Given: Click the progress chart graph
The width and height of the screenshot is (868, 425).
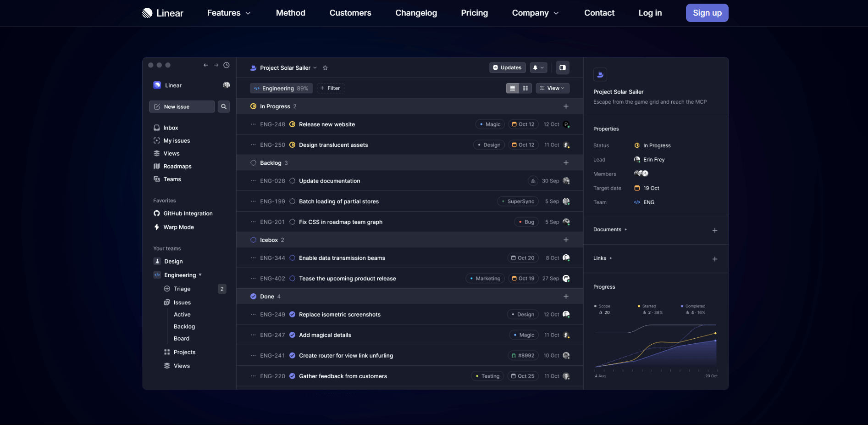Looking at the screenshot, I should (x=655, y=347).
